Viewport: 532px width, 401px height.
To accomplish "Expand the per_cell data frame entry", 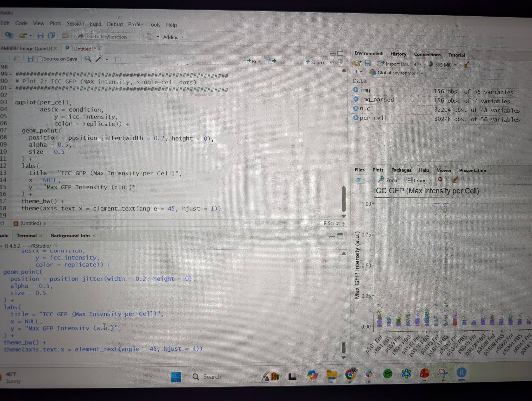I will click(x=356, y=118).
